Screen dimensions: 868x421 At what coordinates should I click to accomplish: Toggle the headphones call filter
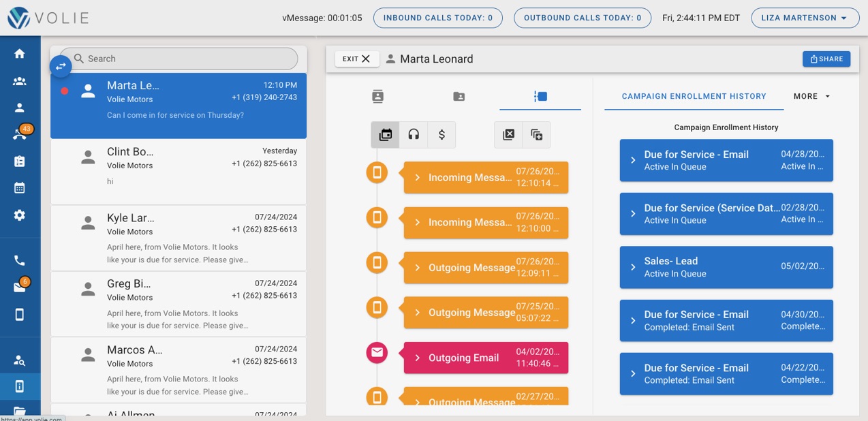pos(413,134)
